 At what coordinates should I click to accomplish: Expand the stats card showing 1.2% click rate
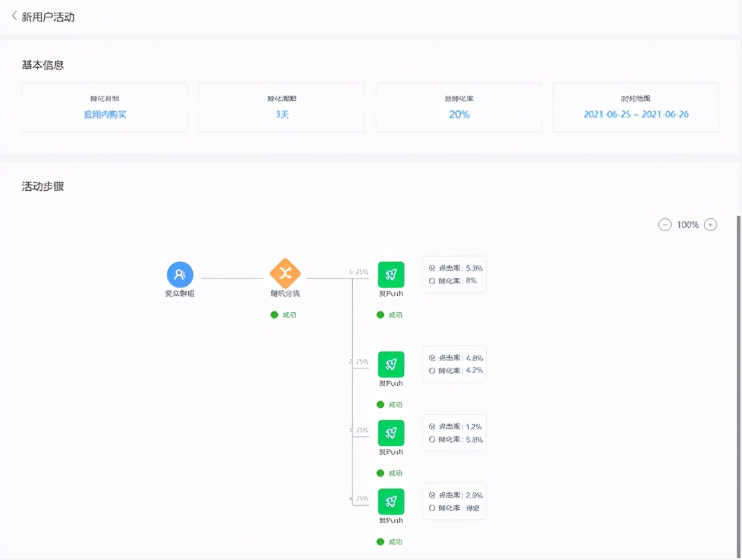point(454,433)
